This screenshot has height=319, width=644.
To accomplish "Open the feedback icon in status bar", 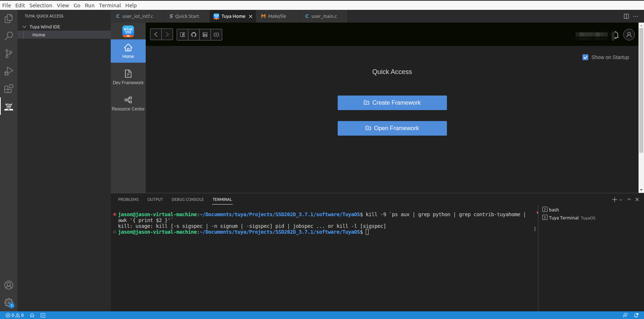I will (625, 315).
